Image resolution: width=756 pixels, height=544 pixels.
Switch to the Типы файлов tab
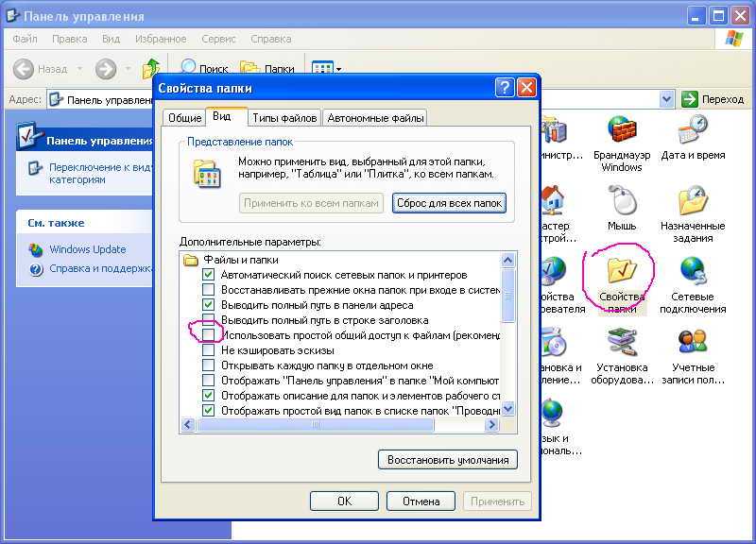pos(284,118)
